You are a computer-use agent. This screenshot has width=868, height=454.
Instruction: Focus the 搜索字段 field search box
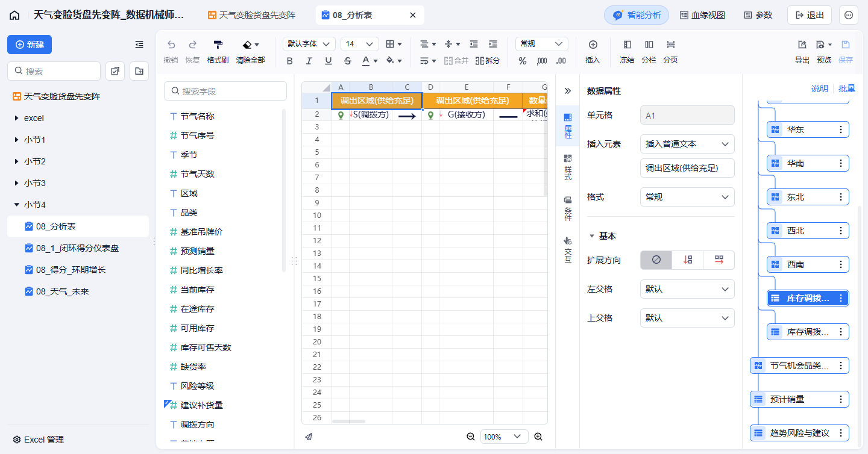coord(225,91)
